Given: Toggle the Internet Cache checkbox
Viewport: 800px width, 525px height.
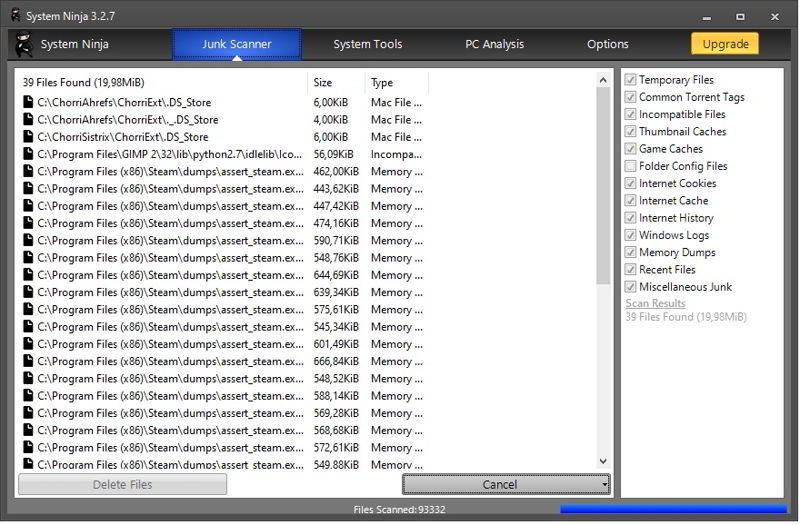Looking at the screenshot, I should point(631,201).
